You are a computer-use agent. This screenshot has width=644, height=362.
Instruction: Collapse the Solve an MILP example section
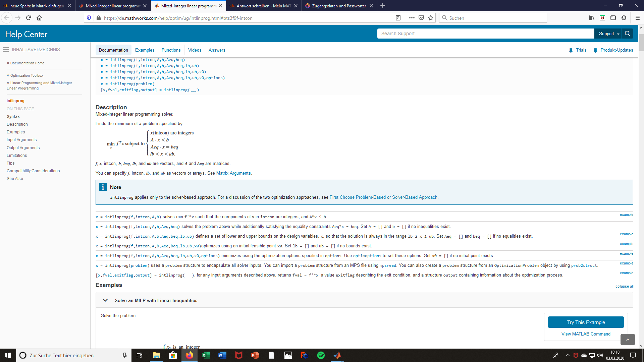[x=105, y=300]
